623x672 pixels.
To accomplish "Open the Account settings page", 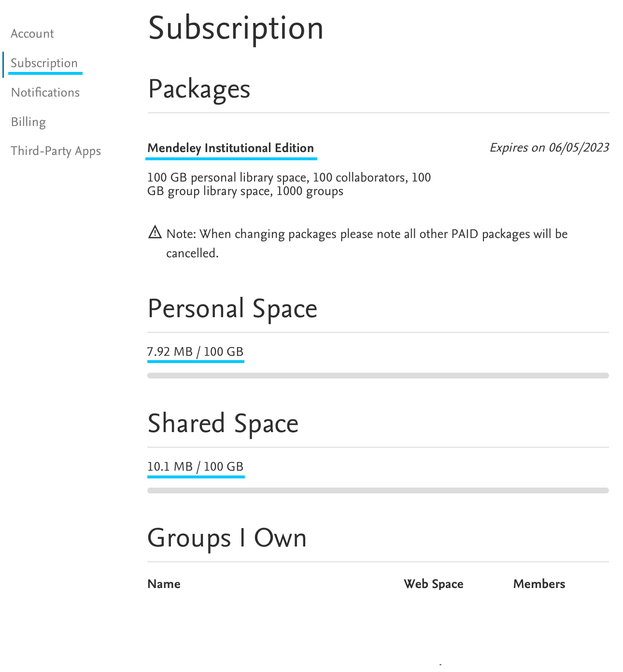I will coord(32,34).
